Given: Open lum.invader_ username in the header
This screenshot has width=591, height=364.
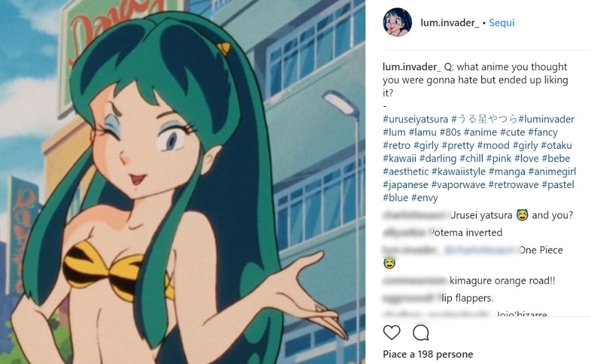Looking at the screenshot, I should click(450, 22).
